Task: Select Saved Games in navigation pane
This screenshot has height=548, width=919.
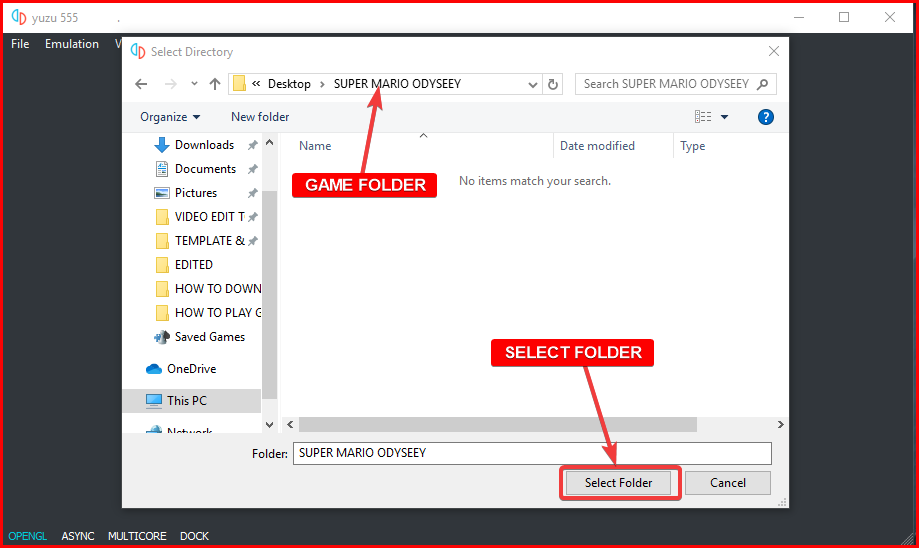Action: point(209,337)
